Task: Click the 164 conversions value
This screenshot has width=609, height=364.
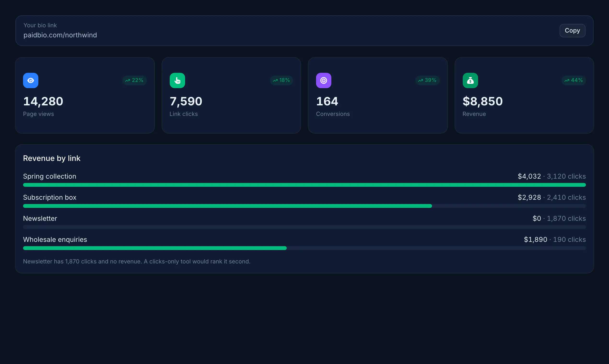Action: point(327,101)
